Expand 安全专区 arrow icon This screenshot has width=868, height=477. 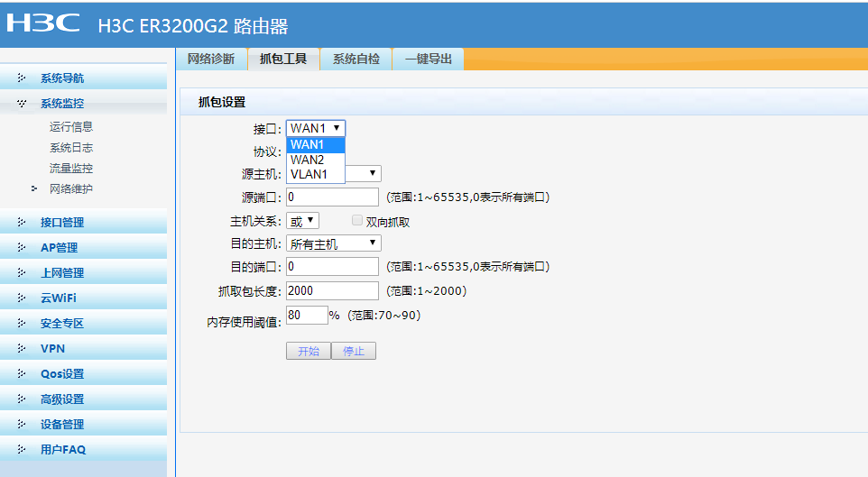(x=22, y=323)
